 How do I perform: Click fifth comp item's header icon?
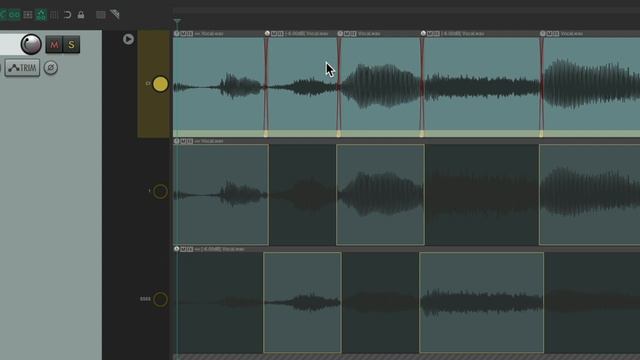click(542, 33)
